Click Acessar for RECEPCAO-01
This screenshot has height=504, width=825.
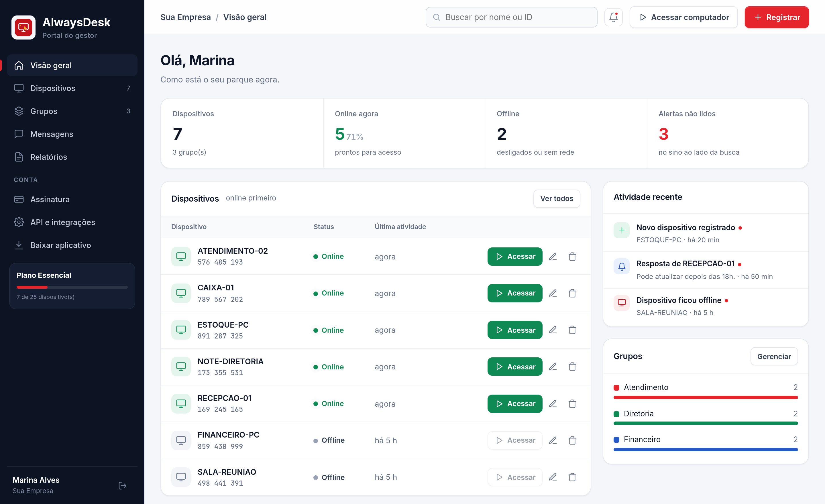coord(514,403)
